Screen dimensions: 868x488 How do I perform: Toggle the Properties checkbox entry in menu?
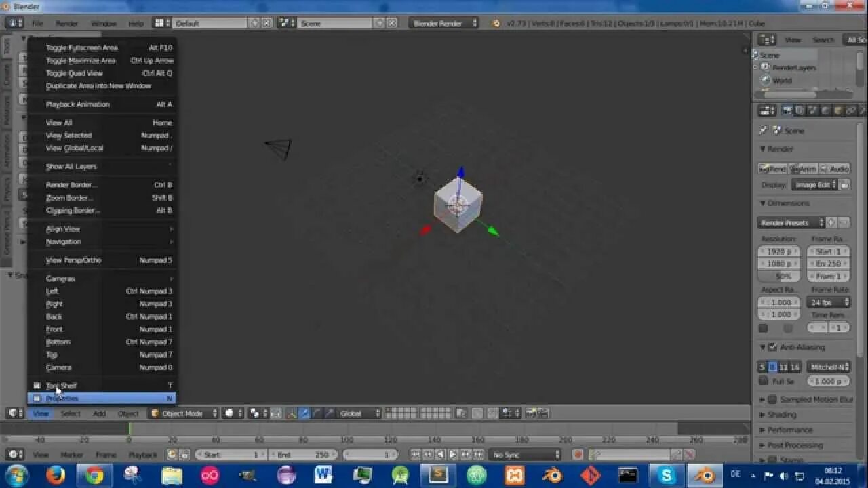click(102, 399)
